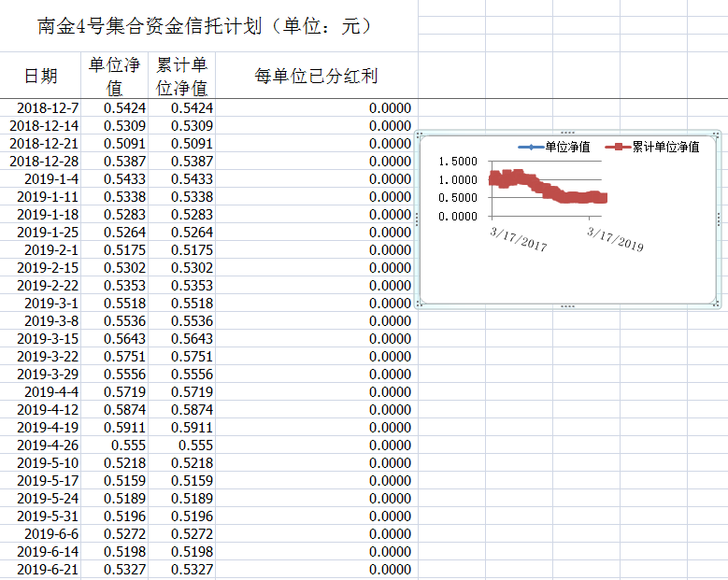Click dividend cell 0.0000 in 2018-12-7 row
The image size is (728, 580).
[317, 107]
